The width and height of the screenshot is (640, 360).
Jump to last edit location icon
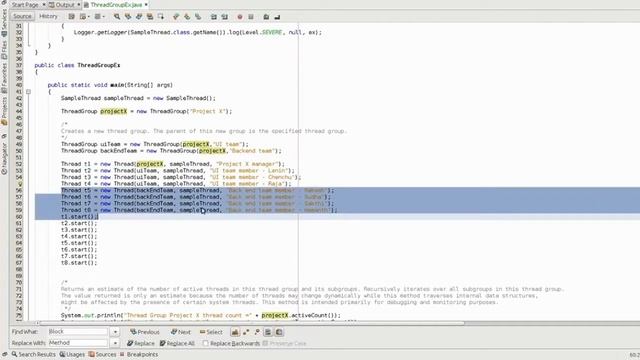71,17
